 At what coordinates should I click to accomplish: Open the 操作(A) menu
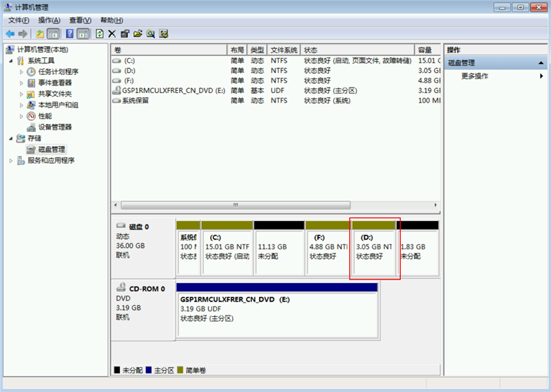pyautogui.click(x=49, y=20)
